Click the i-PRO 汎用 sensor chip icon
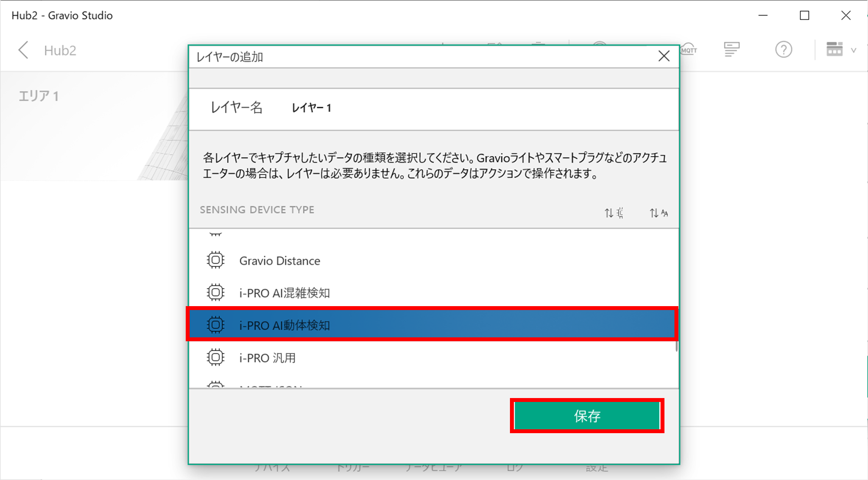The height and width of the screenshot is (480, 868). pos(215,357)
